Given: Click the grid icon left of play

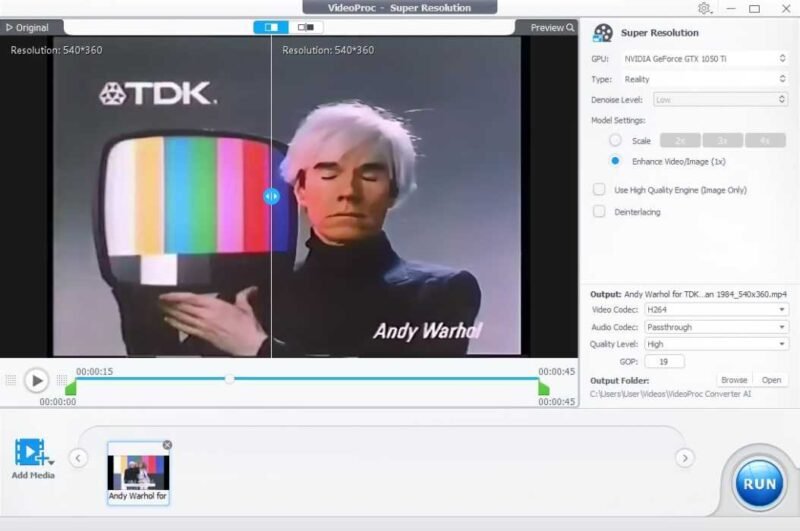Looking at the screenshot, I should [11, 380].
